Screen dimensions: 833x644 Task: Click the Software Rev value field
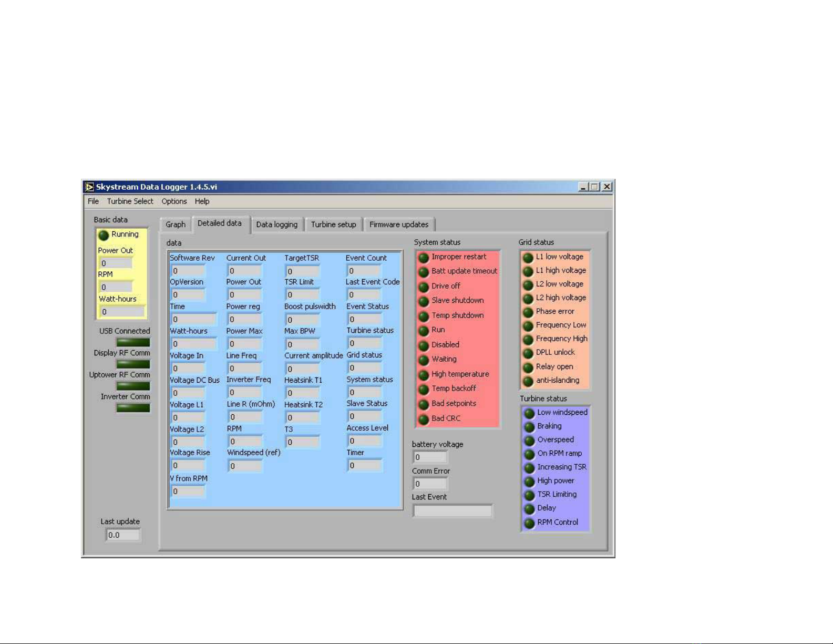tap(188, 271)
